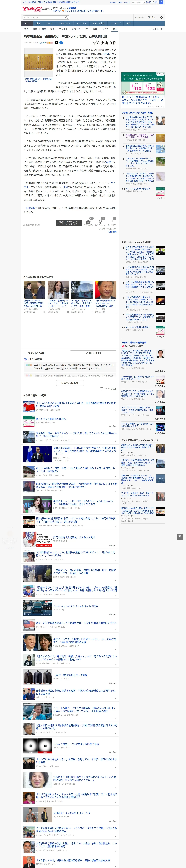The image size is (186, 868).
Task: Open the ライブ tab in dark navbar
Action: [49, 24]
